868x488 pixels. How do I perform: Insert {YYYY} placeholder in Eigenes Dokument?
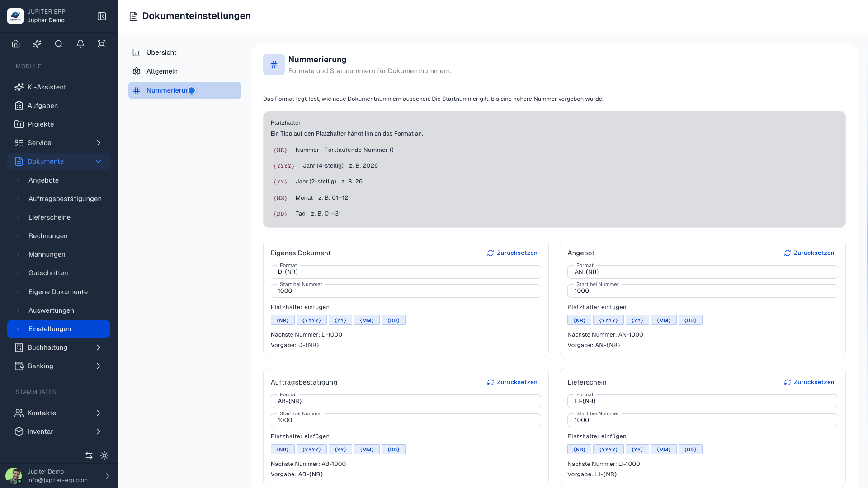coord(311,320)
